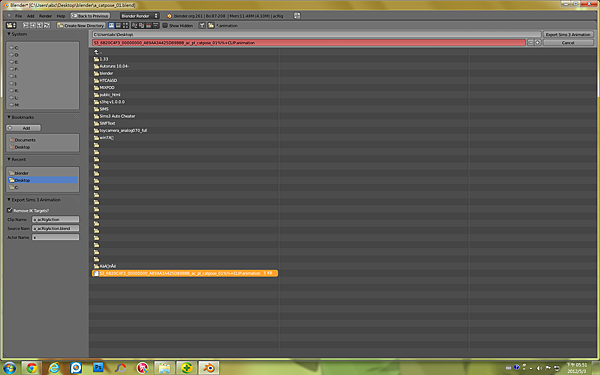Click the Blender logo icon in info header
The image size is (600, 375).
170,16
